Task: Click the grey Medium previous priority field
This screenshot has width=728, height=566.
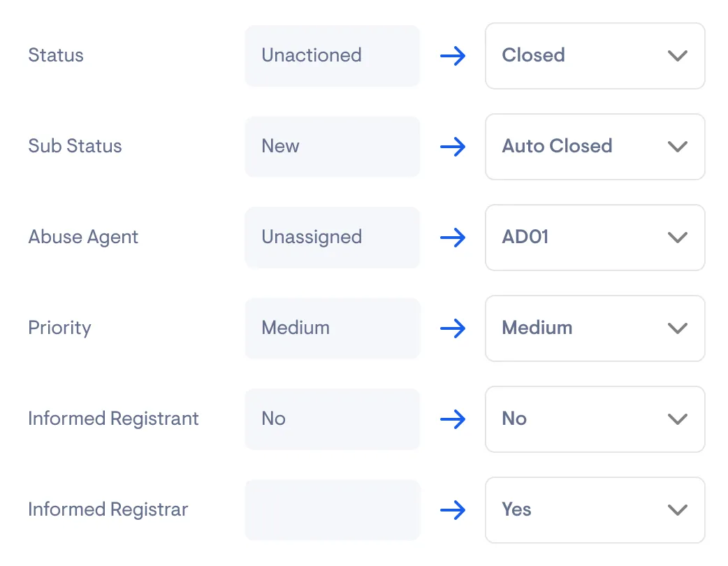Action: pos(332,328)
